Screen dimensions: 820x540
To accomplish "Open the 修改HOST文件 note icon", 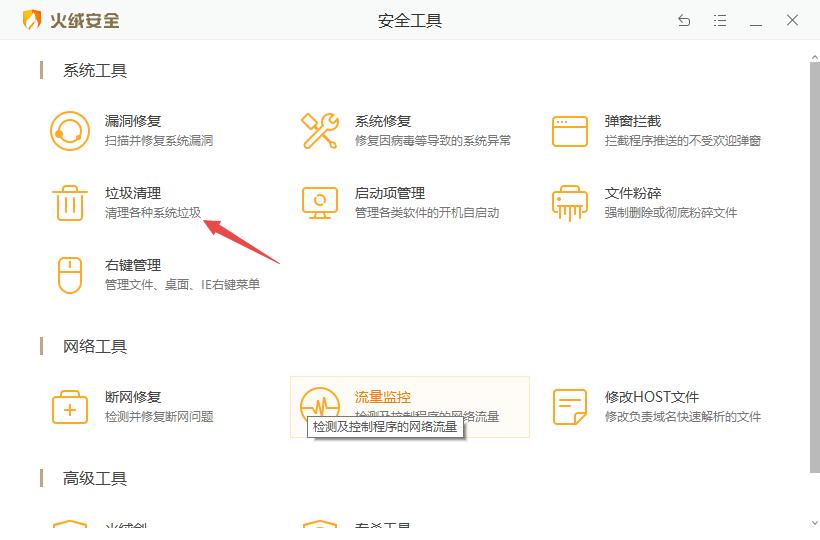I will click(570, 407).
